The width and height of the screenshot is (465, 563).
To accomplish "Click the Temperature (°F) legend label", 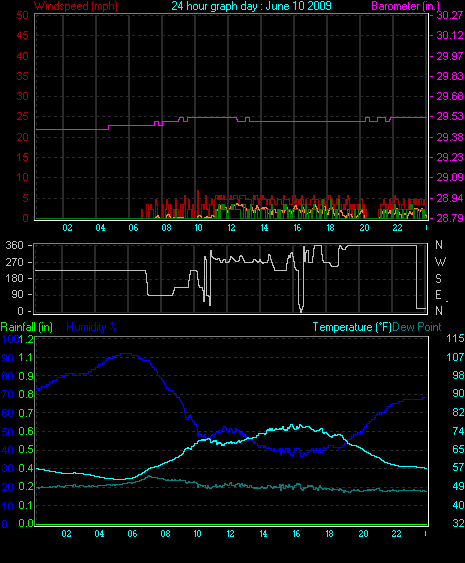I will tap(352, 327).
